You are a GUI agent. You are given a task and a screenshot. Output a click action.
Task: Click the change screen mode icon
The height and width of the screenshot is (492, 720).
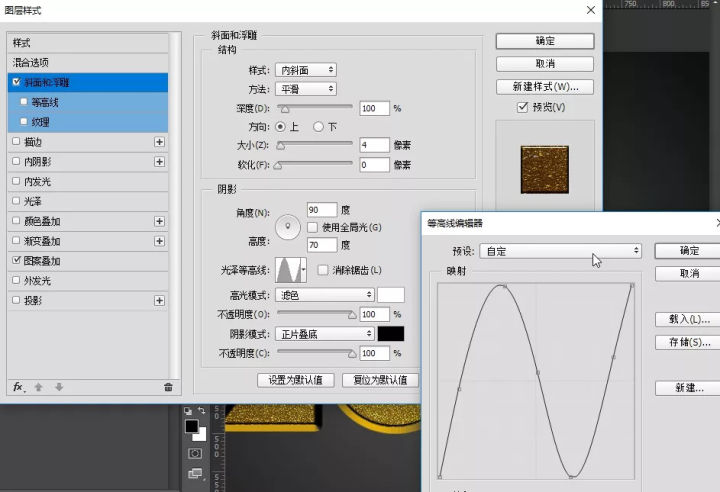[x=195, y=474]
